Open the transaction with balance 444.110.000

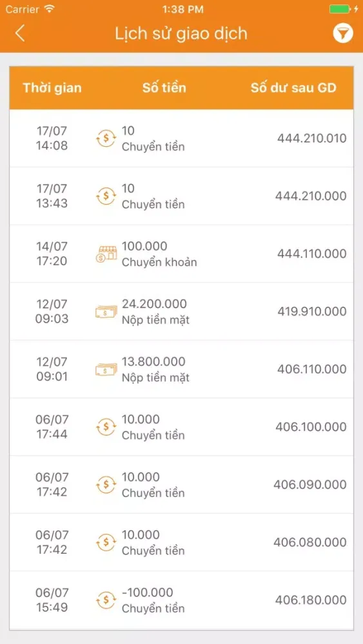point(181,254)
